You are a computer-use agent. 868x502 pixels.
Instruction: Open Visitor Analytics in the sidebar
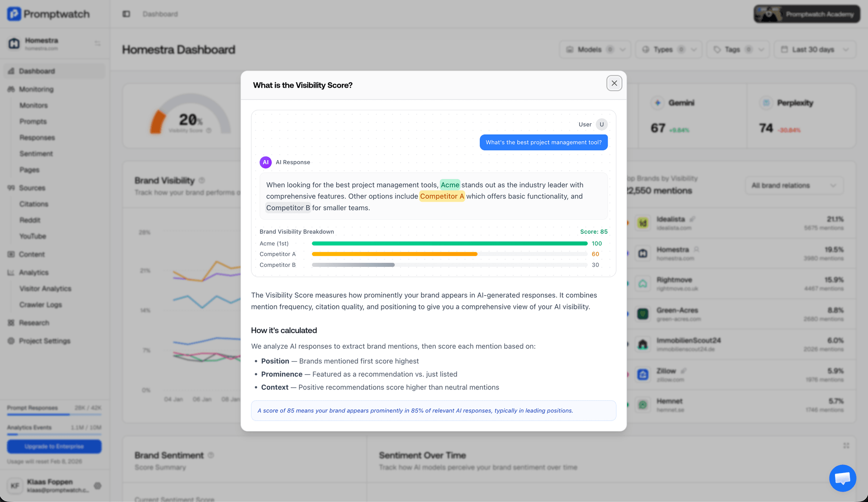45,289
